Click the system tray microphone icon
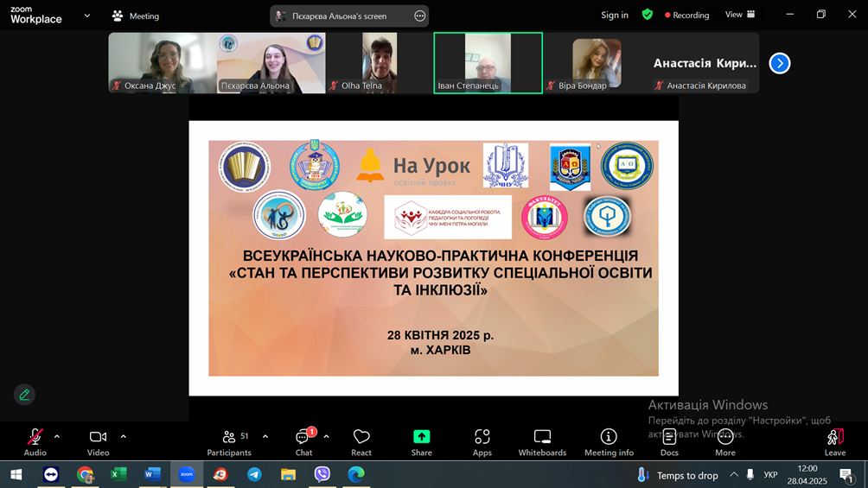Screen dimensions: 868x488 (750, 474)
